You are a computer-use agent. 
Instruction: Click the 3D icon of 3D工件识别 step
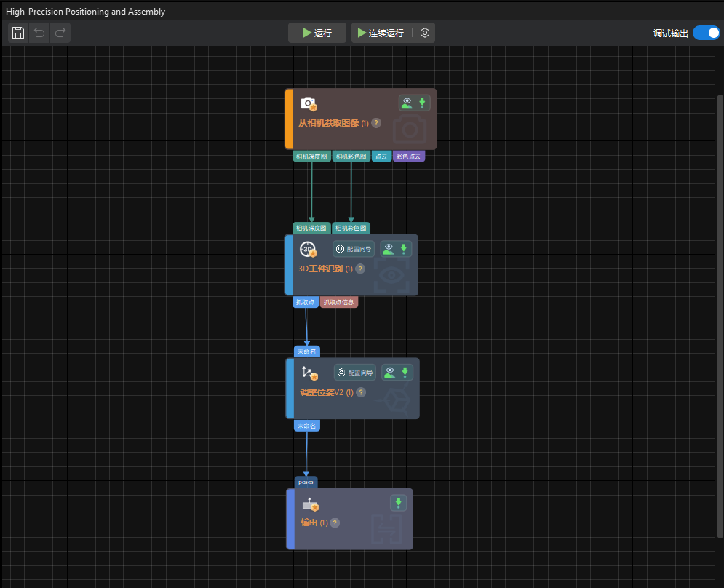pyautogui.click(x=308, y=250)
